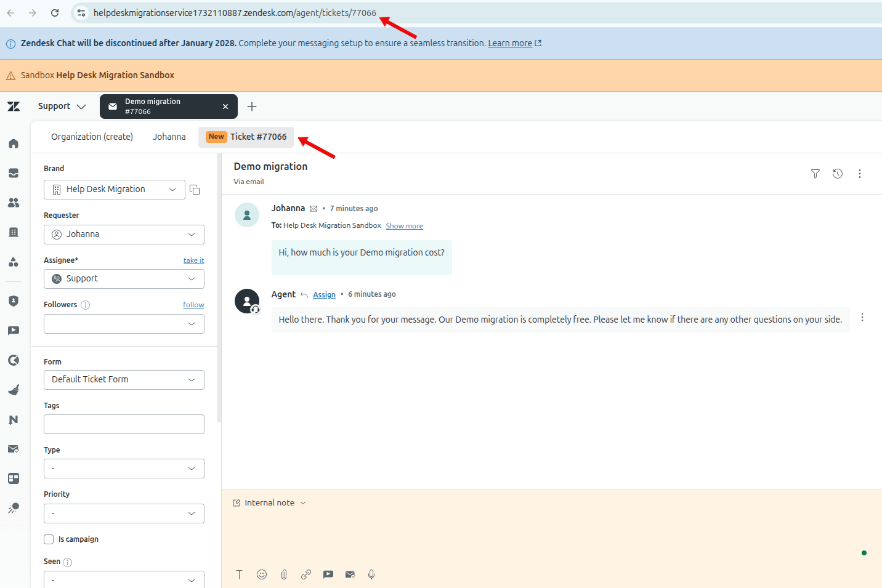Click Johanna's avatar in conversation
882x588 pixels.
coord(247,215)
